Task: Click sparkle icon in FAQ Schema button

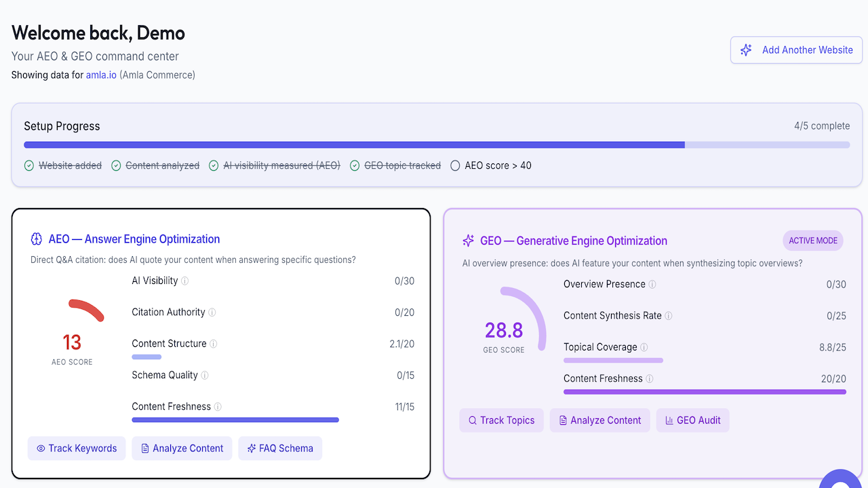Action: (x=252, y=449)
